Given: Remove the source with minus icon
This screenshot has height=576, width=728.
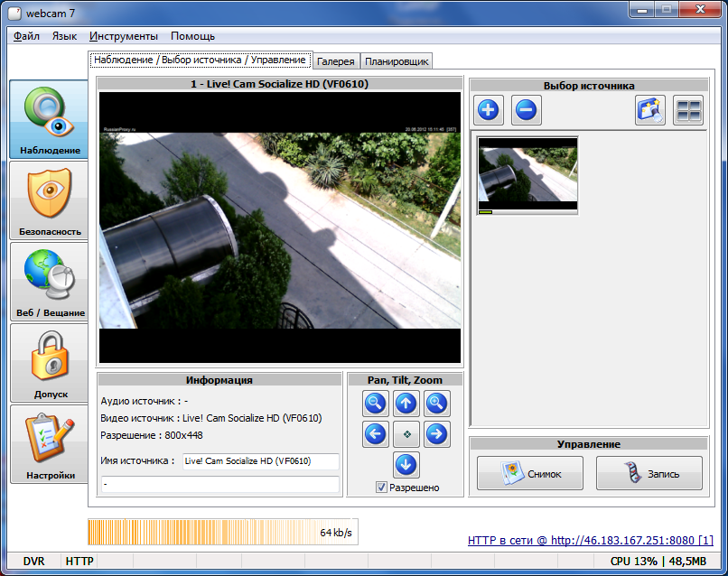Looking at the screenshot, I should pyautogui.click(x=526, y=110).
